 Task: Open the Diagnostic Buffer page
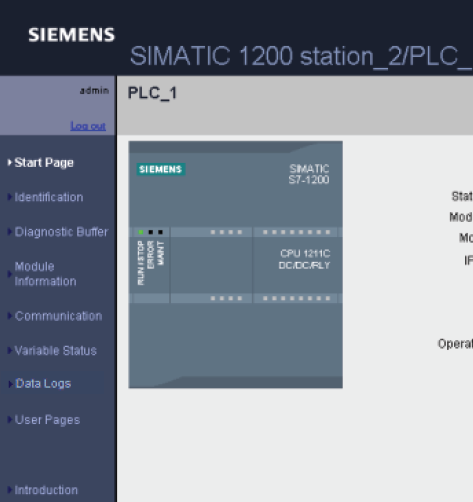(62, 232)
